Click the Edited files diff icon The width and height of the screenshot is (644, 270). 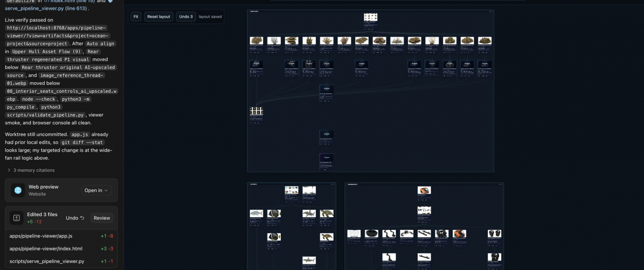(17, 218)
